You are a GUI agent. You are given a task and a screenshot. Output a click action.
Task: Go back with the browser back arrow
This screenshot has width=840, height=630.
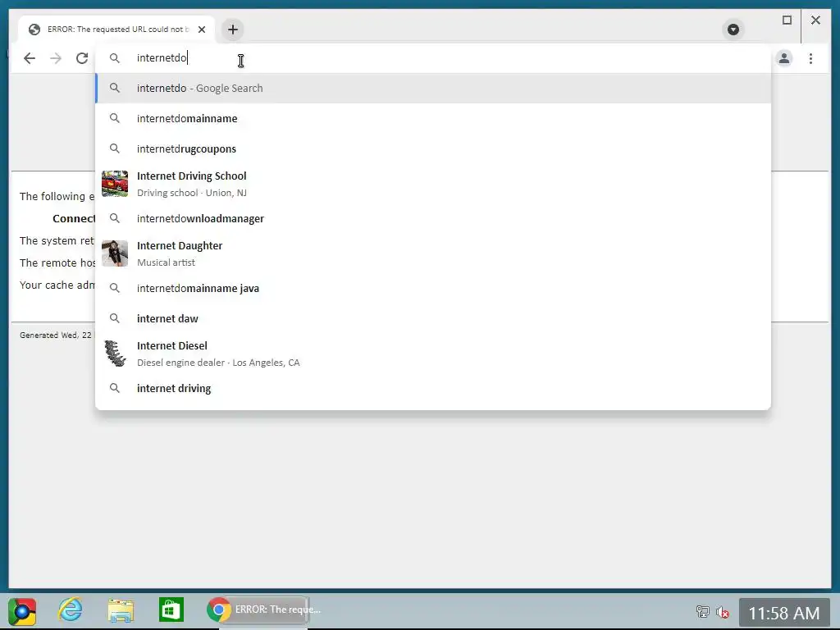point(30,58)
